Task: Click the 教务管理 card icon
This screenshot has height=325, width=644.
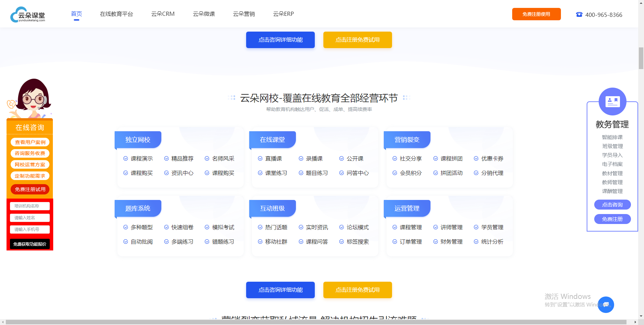Action: click(612, 101)
